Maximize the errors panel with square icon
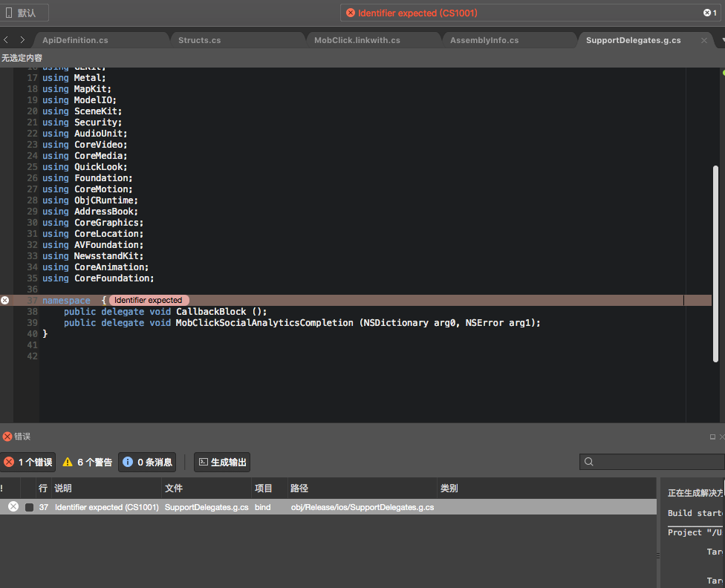The image size is (725, 588). click(x=712, y=437)
